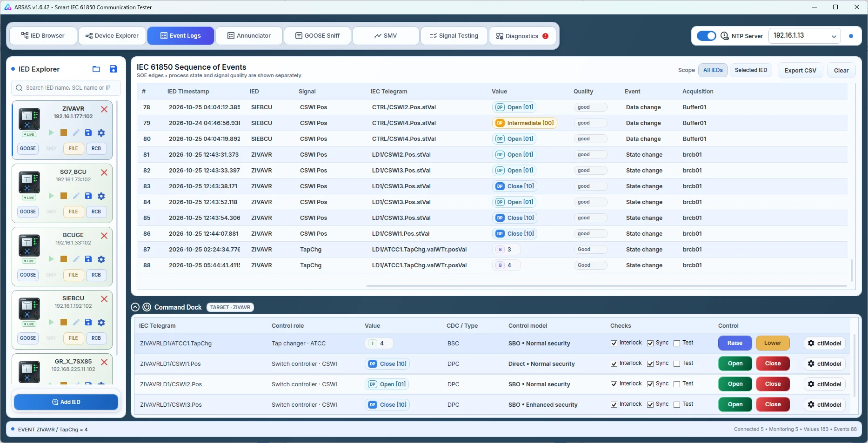Viewport: 868px width, 443px height.
Task: Enable Test for CSWI2.Pos row
Action: pos(677,384)
